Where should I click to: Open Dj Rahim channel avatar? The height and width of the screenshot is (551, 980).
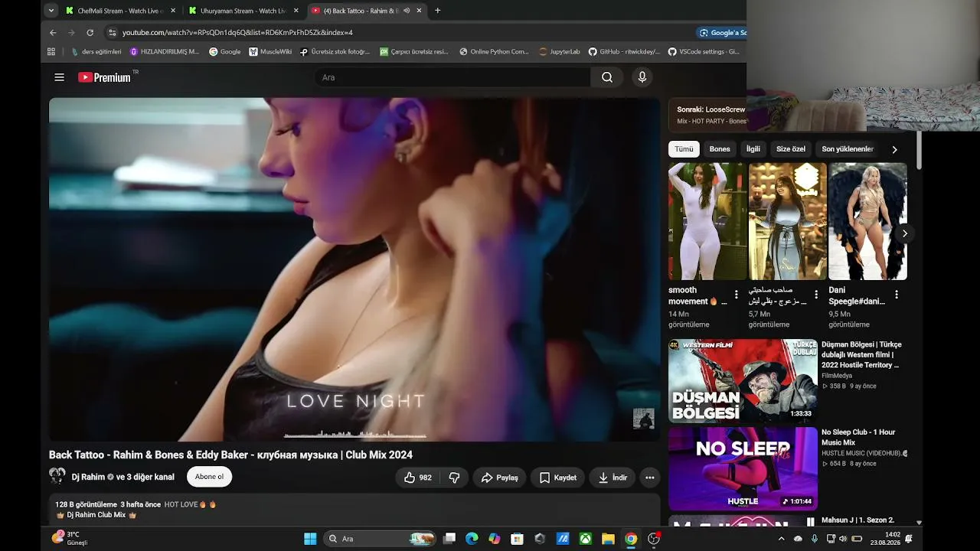(57, 477)
